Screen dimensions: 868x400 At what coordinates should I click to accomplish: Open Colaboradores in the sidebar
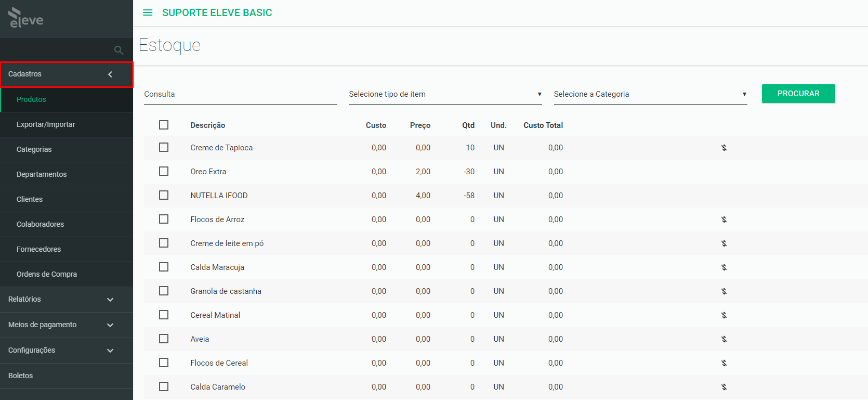click(67, 224)
